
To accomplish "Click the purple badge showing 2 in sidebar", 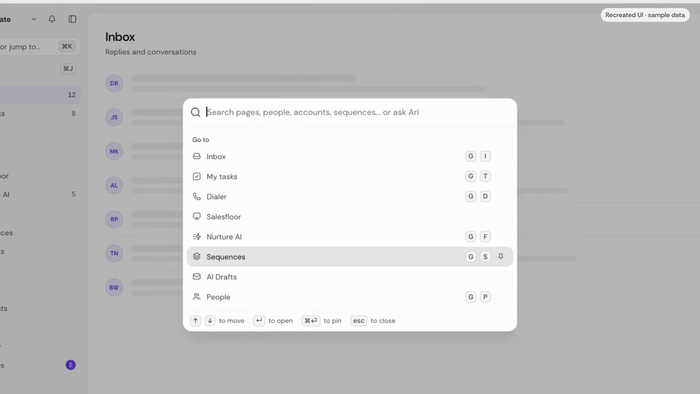I will tap(71, 365).
